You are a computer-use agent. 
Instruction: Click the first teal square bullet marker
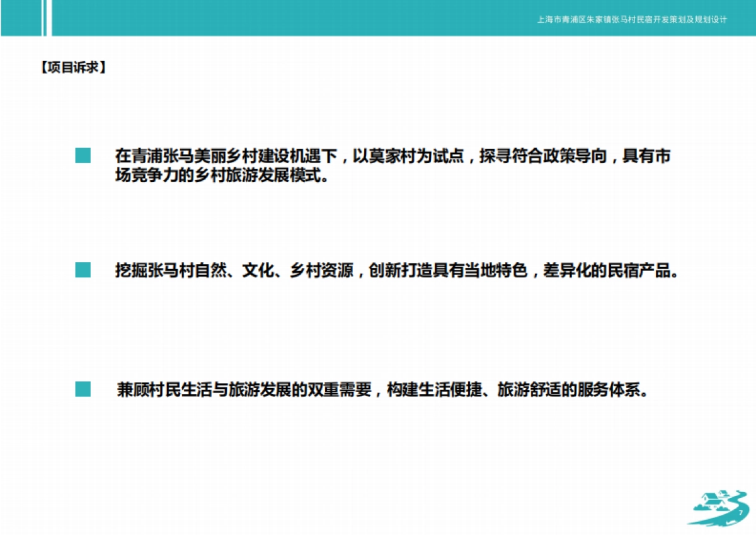pos(82,156)
